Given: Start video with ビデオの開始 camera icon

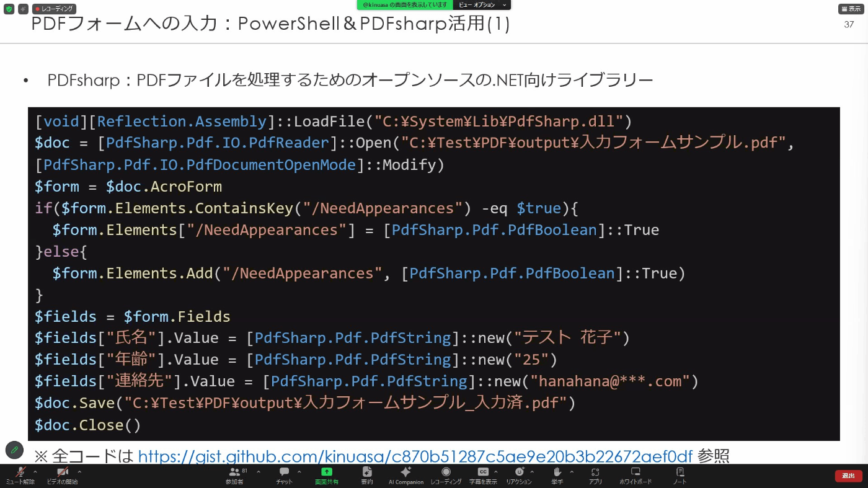Looking at the screenshot, I should 63,476.
